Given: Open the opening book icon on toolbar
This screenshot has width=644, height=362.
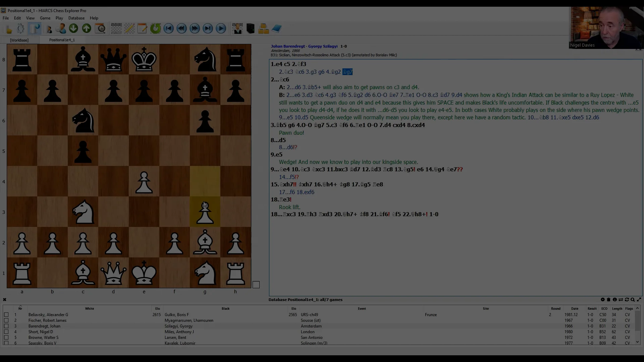Looking at the screenshot, I should coord(277,28).
